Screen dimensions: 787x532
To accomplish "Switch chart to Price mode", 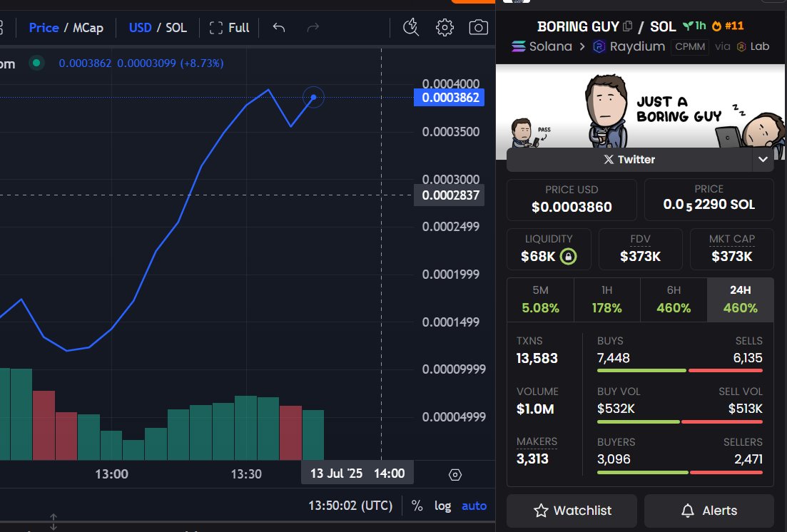I will 44,28.
